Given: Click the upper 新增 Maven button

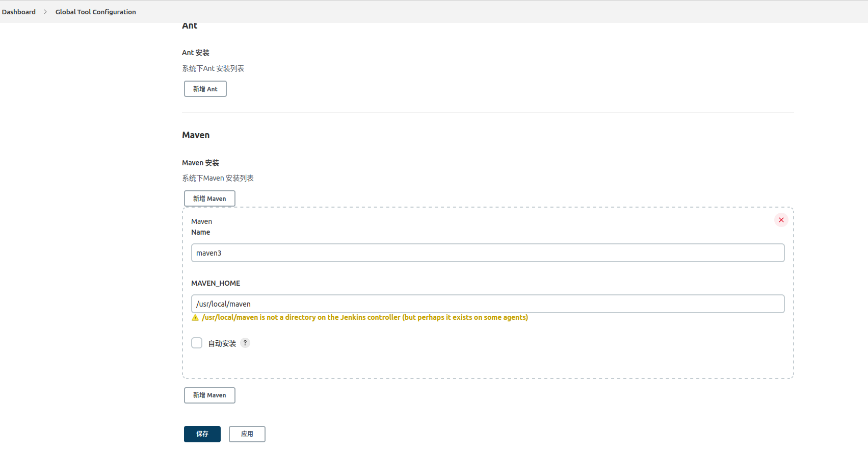Looking at the screenshot, I should click(209, 198).
